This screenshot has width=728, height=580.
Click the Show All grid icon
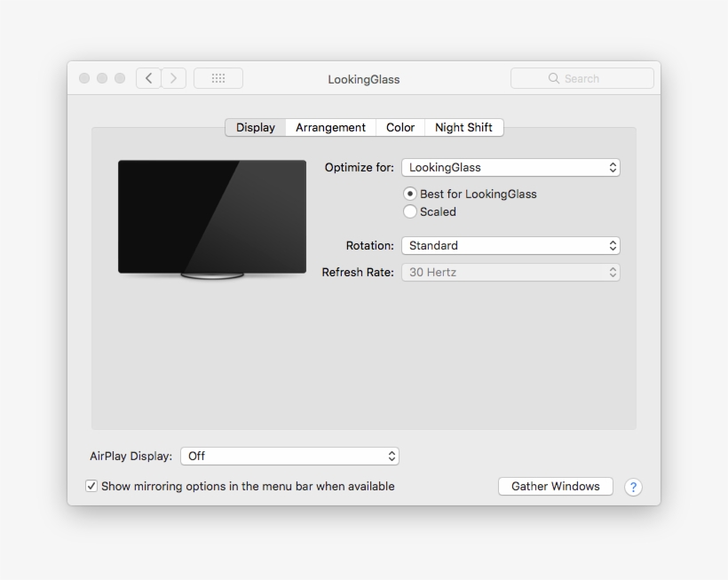[218, 77]
